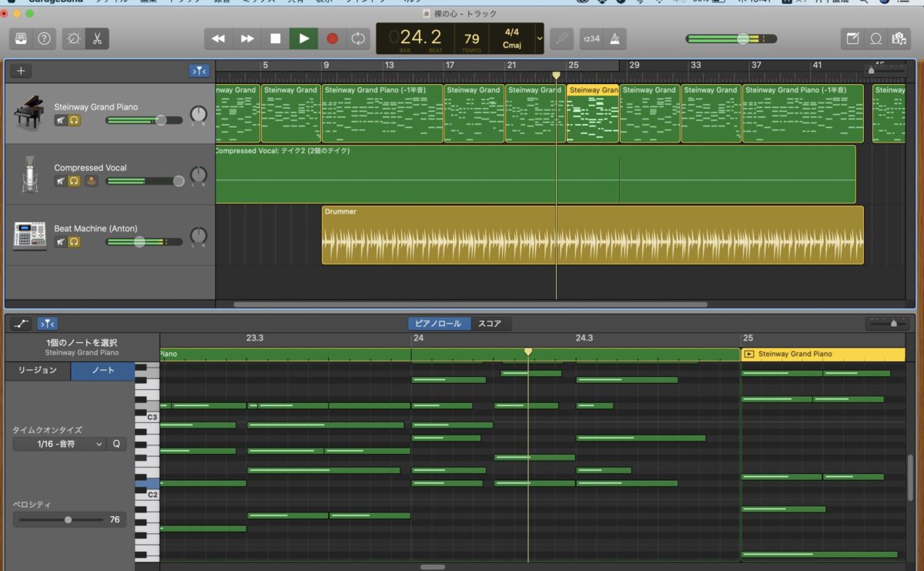Open the Quick Help question mark

point(44,39)
